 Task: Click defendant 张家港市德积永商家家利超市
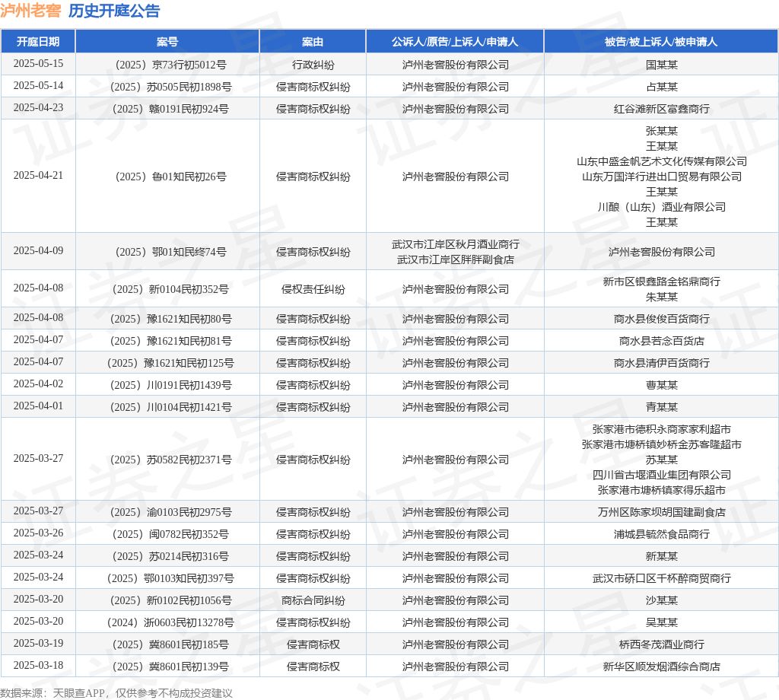(x=661, y=429)
